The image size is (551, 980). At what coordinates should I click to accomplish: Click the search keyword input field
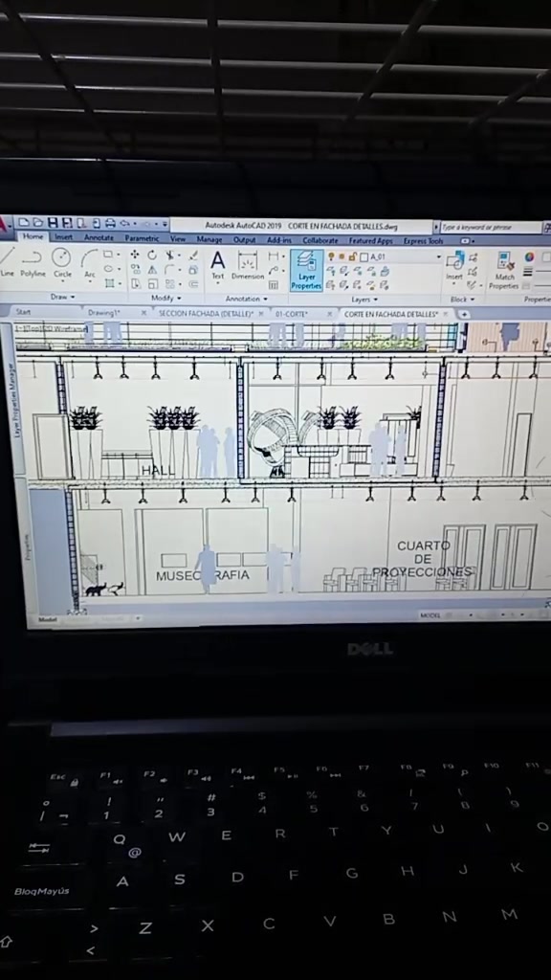pyautogui.click(x=491, y=227)
